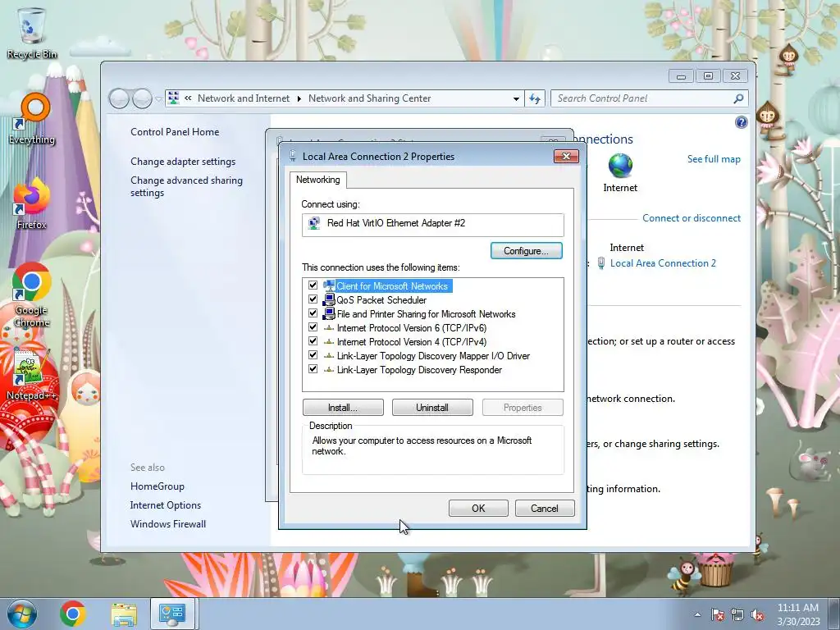Uncheck QoS Packet Scheduler checkbox
This screenshot has height=630, width=840.
tap(313, 299)
